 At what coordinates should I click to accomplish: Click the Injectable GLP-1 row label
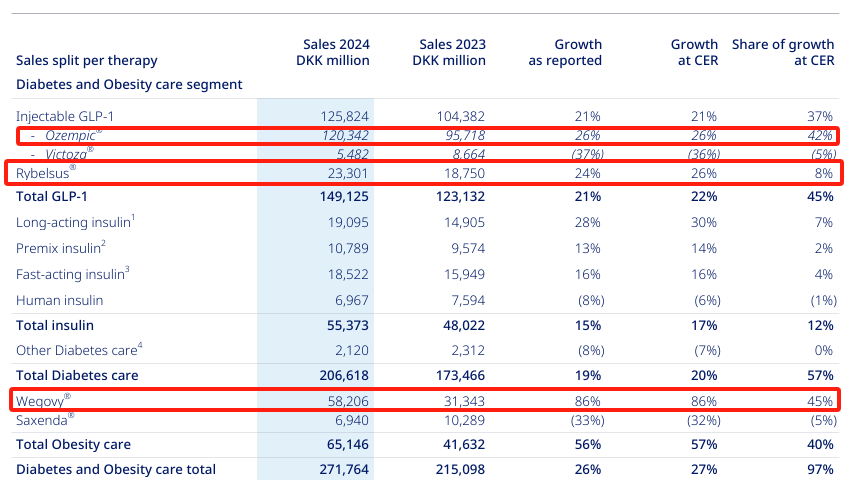pos(67,117)
